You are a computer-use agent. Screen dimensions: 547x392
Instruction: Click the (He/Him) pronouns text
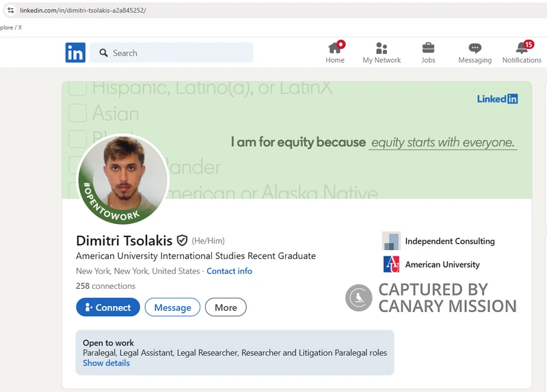tap(209, 241)
